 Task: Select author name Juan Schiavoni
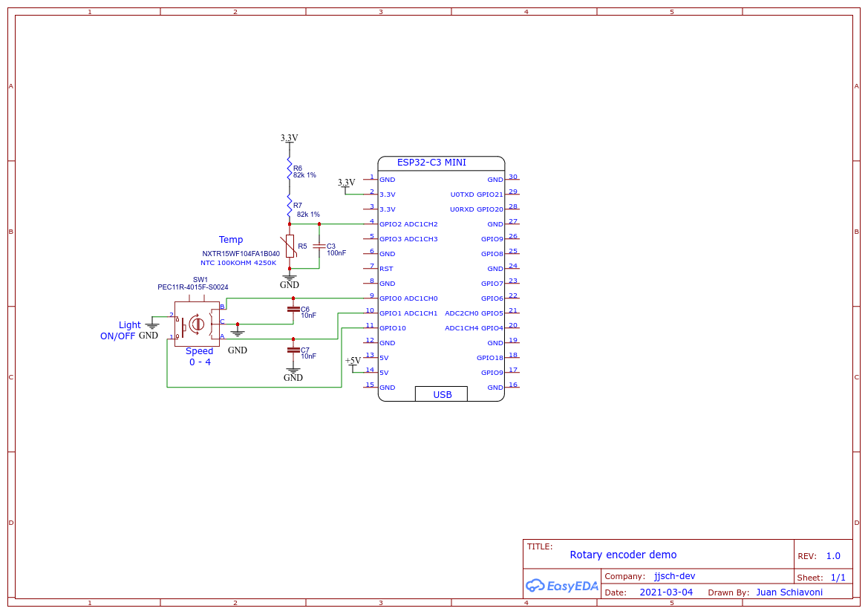click(789, 592)
